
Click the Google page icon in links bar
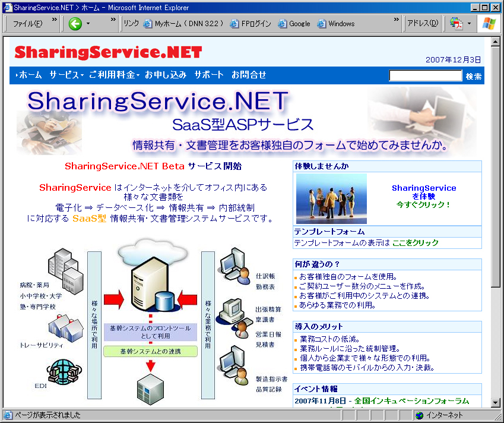click(x=282, y=24)
